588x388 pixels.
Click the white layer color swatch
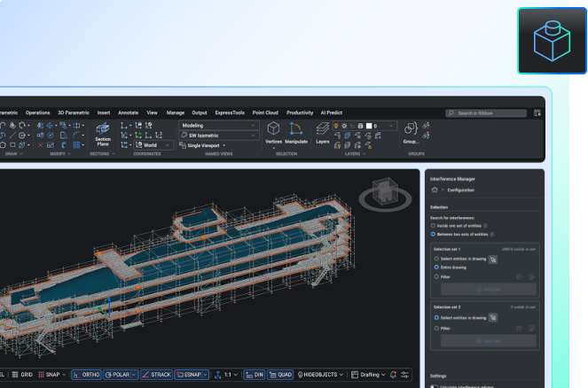(369, 126)
